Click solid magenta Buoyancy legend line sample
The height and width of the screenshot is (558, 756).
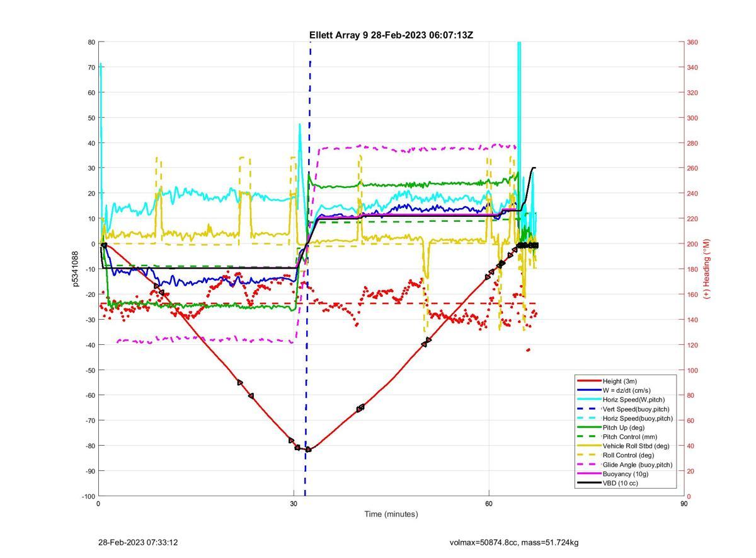(x=588, y=474)
